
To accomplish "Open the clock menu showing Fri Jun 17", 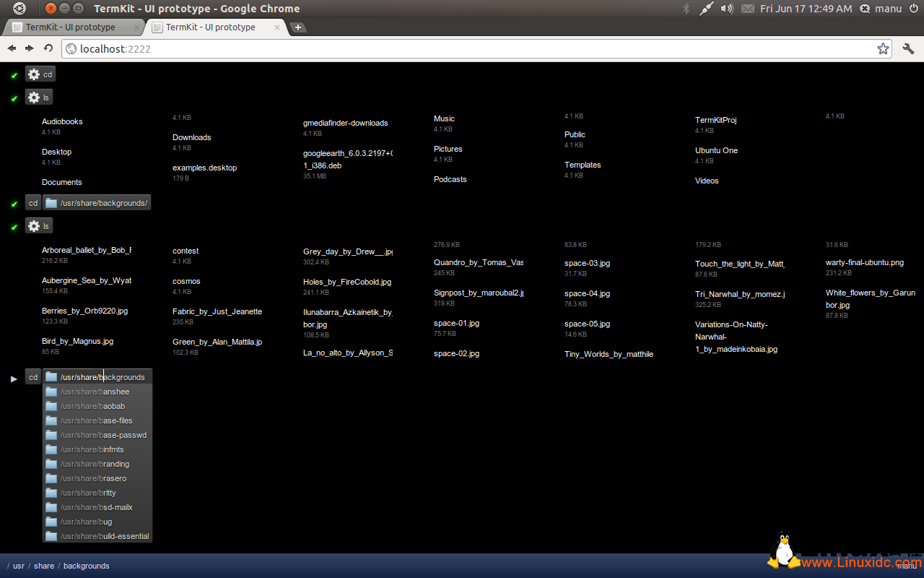I will (x=806, y=9).
